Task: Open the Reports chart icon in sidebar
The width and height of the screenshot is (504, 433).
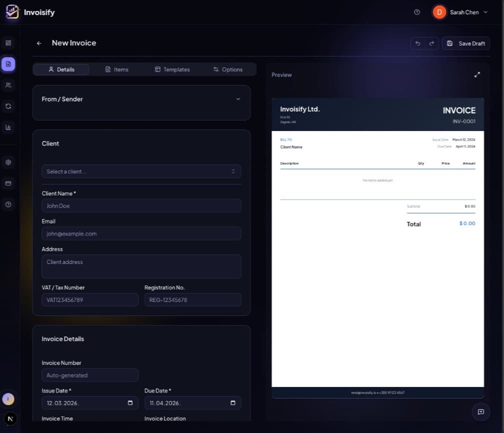Action: (8, 127)
